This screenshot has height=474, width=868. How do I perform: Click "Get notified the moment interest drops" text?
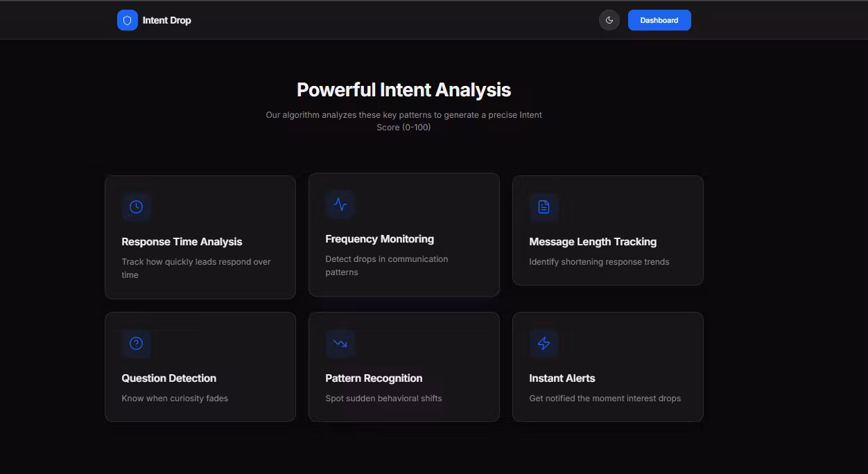[605, 398]
